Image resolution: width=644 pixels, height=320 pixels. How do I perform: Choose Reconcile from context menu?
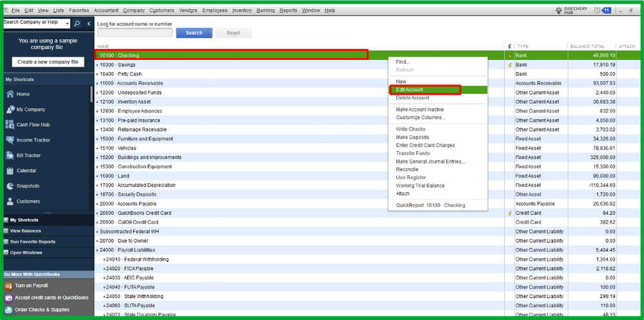coord(438,169)
